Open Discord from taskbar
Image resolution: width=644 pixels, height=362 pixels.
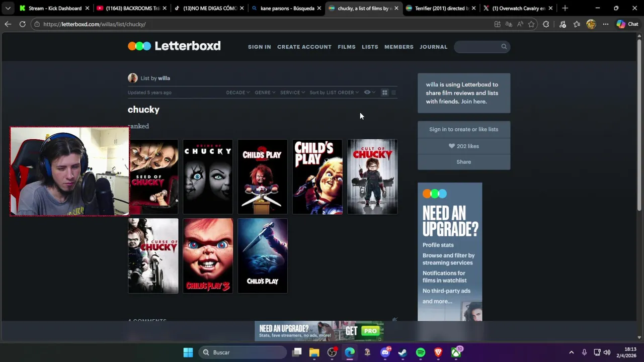(x=385, y=352)
